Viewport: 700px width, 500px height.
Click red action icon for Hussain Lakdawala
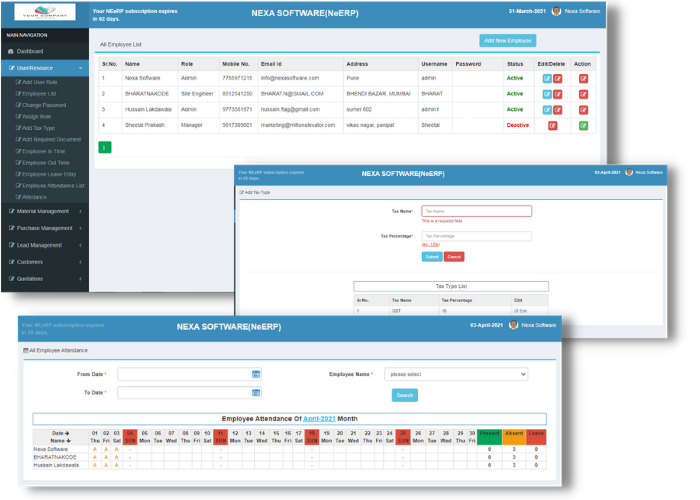(583, 109)
